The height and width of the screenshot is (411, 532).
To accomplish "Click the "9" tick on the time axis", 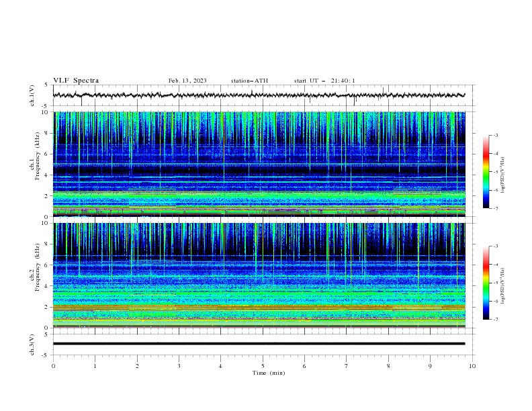I will pos(430,366).
